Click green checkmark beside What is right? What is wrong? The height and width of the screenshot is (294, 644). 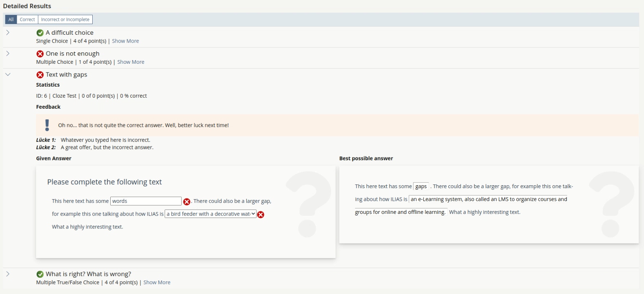tap(40, 274)
